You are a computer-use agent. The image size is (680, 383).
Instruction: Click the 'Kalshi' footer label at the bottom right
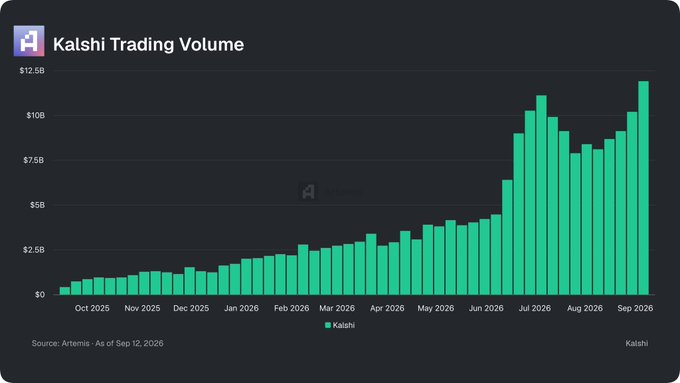point(637,343)
